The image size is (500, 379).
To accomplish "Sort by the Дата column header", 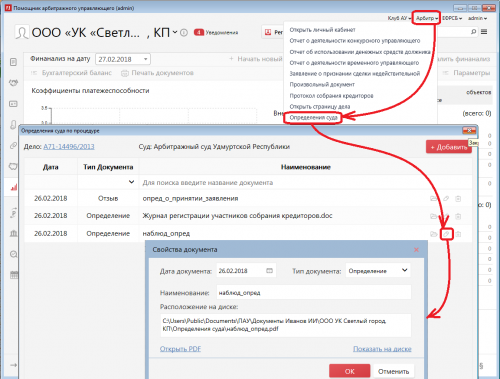I will pos(51,167).
